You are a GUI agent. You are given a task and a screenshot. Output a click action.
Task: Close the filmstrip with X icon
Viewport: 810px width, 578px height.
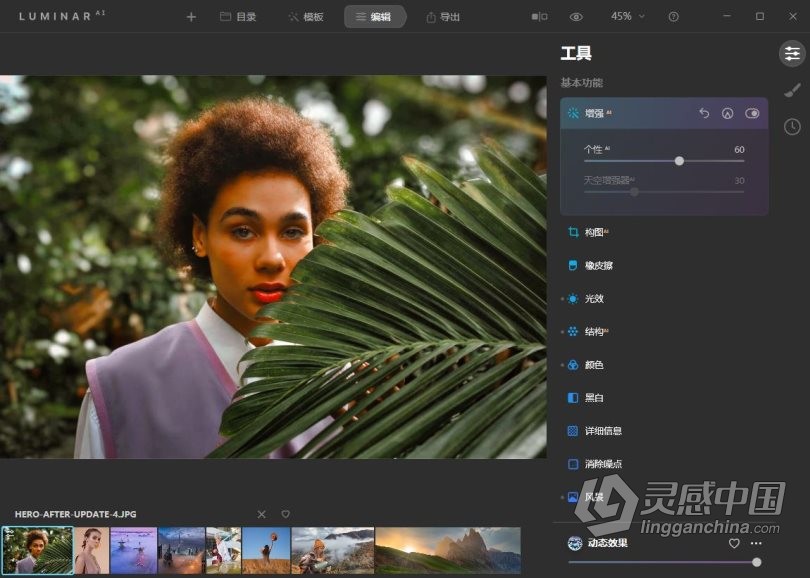tap(261, 514)
